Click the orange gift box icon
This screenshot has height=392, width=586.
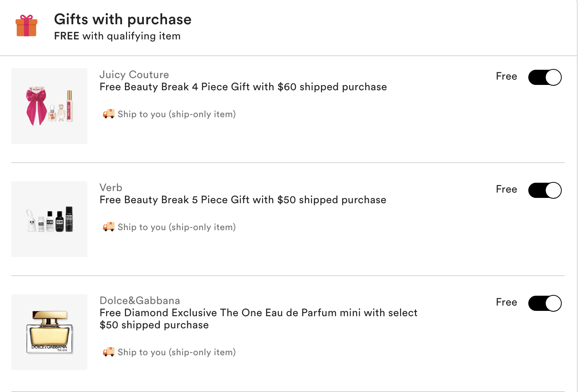[27, 26]
